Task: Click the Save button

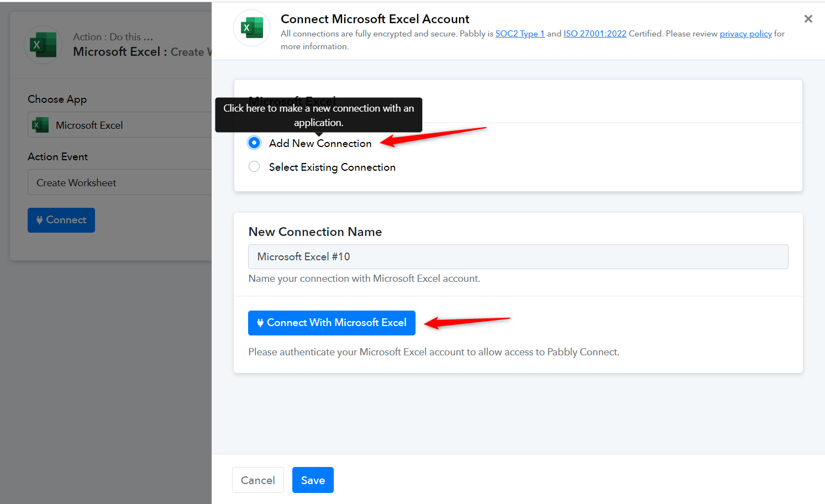Action: click(313, 480)
